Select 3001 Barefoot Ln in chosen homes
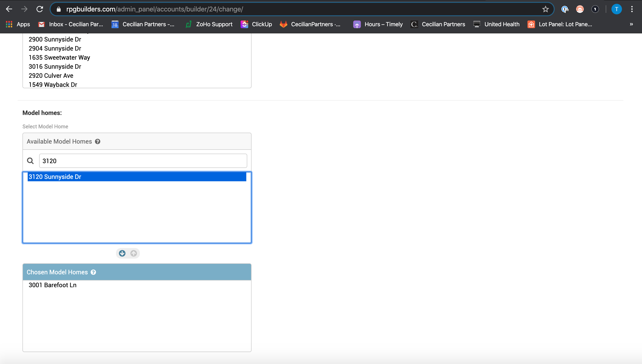 53,285
